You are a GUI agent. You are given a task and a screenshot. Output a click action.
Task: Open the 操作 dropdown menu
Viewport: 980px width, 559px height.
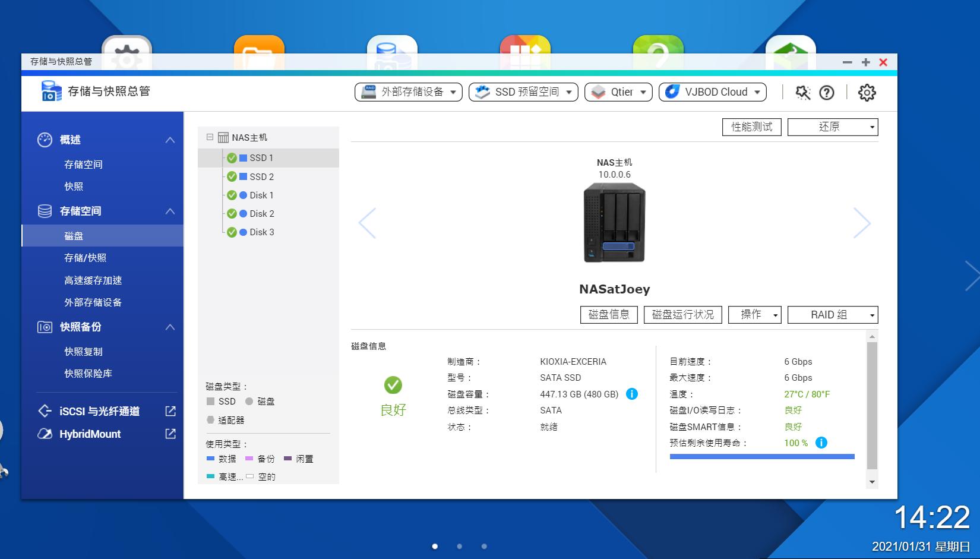(754, 315)
